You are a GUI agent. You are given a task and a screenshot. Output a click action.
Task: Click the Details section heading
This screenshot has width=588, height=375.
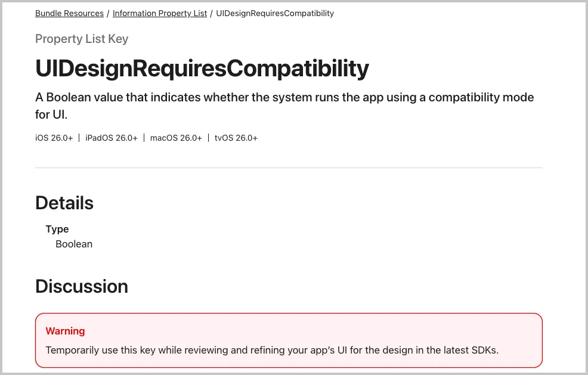[64, 203]
